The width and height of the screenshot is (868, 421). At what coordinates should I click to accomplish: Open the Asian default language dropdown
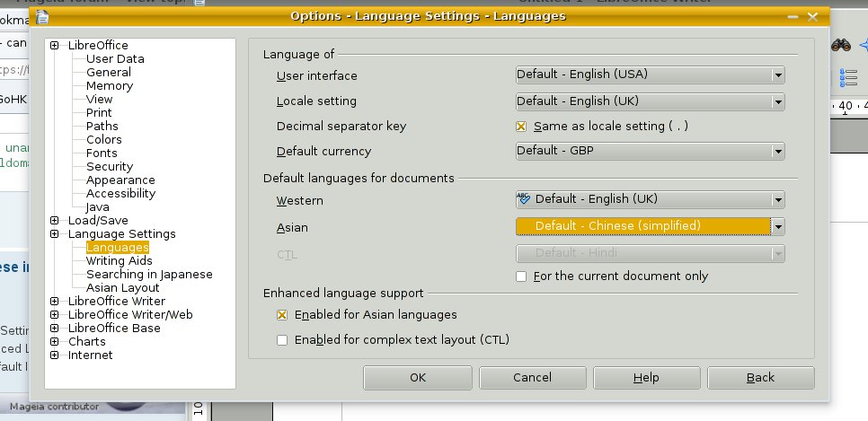[x=650, y=226]
